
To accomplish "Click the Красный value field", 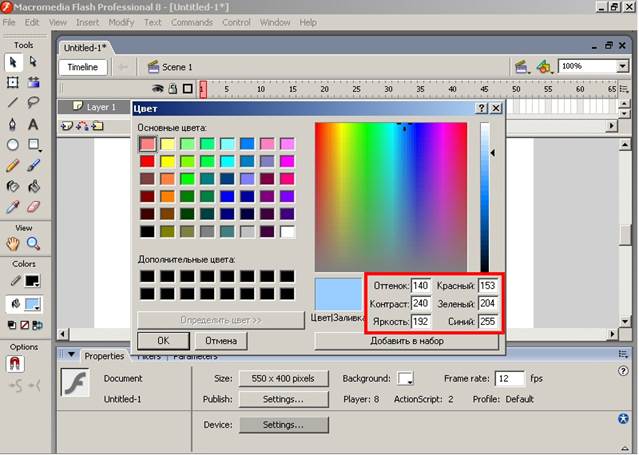I will click(x=488, y=286).
